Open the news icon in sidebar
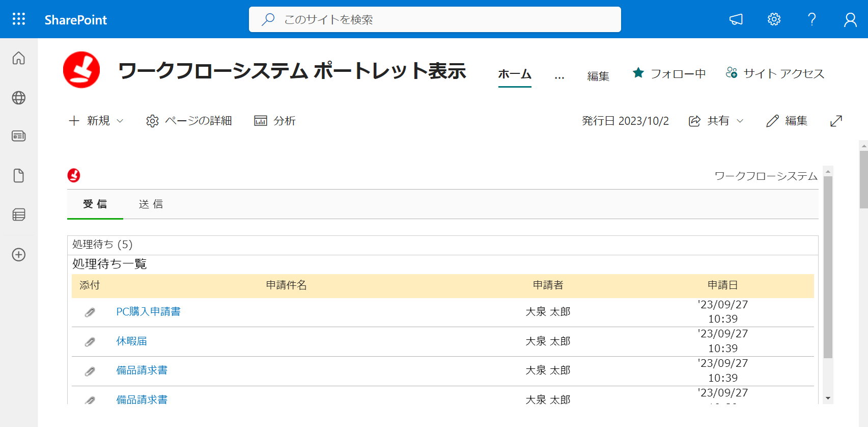Viewport: 868px width, 427px height. pos(19,136)
